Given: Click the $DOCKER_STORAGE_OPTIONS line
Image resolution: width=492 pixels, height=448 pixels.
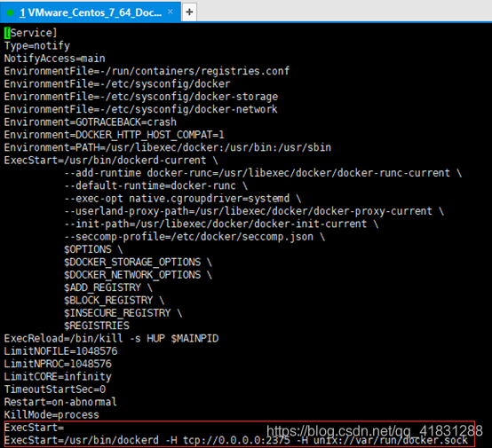Looking at the screenshot, I should pyautogui.click(x=138, y=262).
